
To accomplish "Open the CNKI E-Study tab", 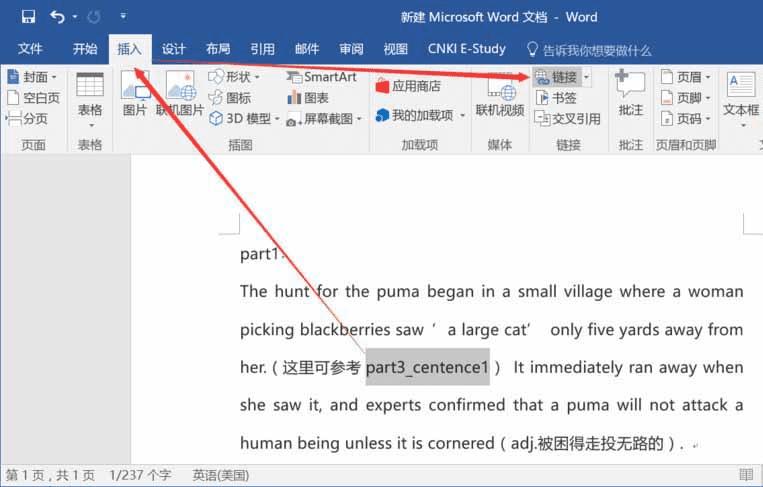I will [x=467, y=49].
